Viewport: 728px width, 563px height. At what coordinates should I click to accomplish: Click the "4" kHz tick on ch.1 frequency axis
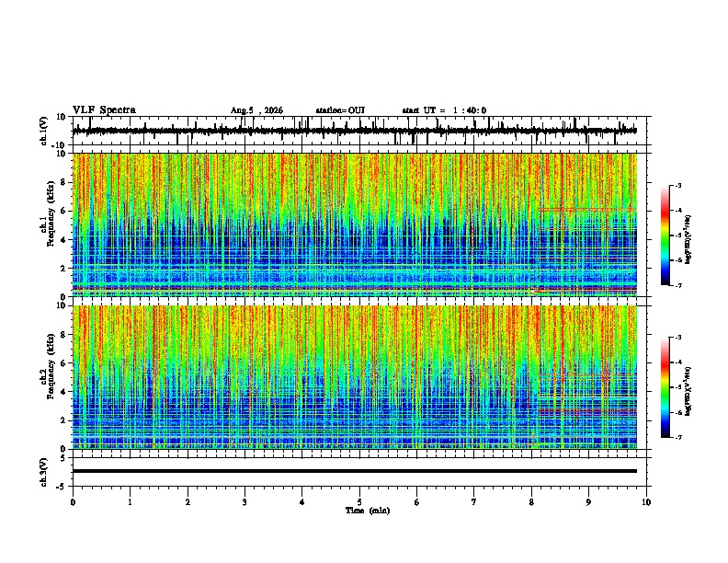(x=64, y=240)
